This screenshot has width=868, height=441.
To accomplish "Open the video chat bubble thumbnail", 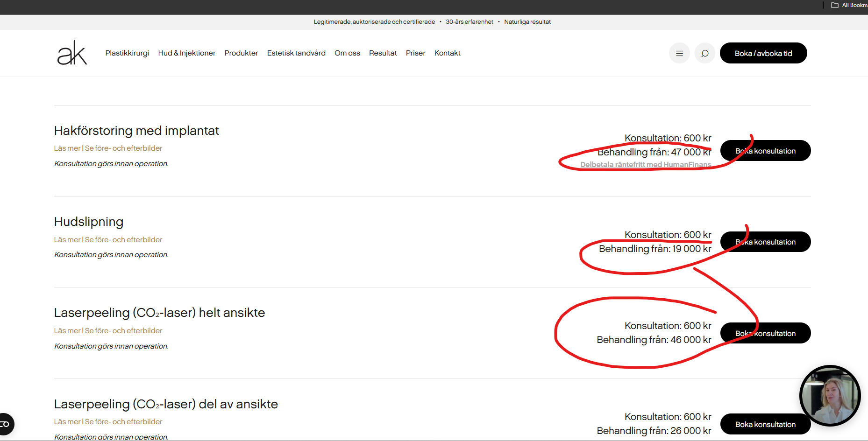I will coord(830,396).
